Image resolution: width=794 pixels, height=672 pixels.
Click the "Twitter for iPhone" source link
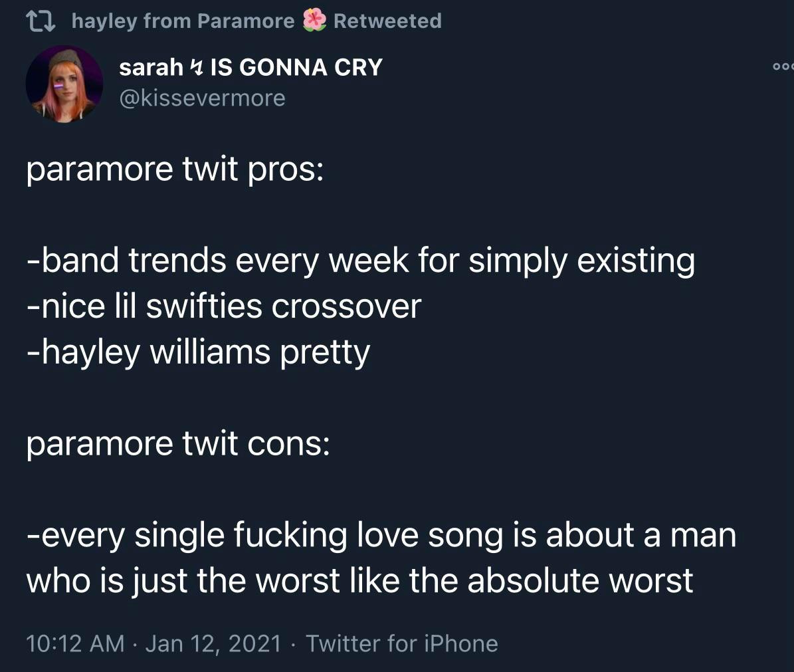tap(401, 643)
